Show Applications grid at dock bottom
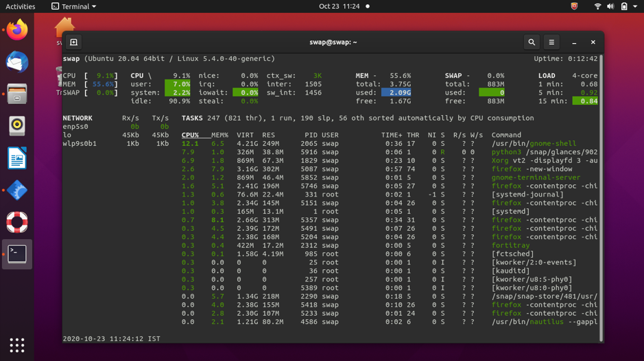 click(17, 345)
